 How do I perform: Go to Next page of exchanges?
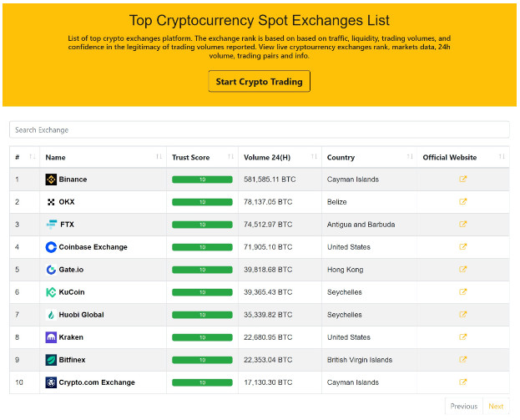(x=496, y=406)
